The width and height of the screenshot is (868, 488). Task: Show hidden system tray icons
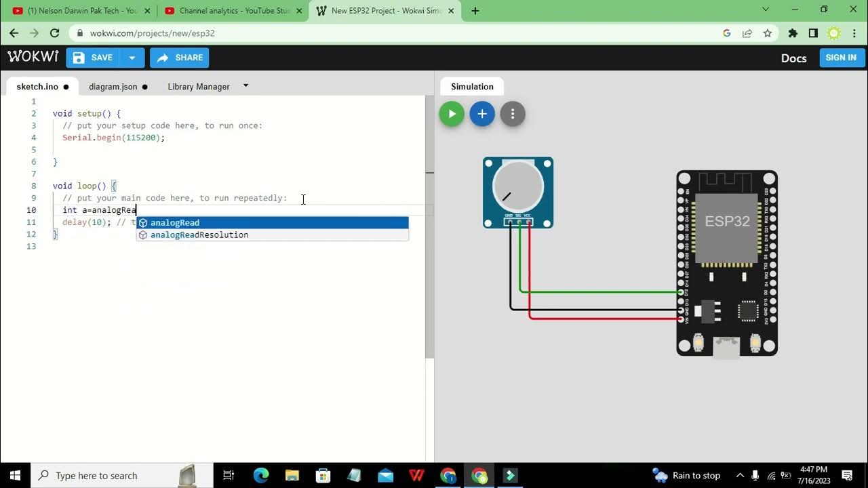[x=740, y=475]
